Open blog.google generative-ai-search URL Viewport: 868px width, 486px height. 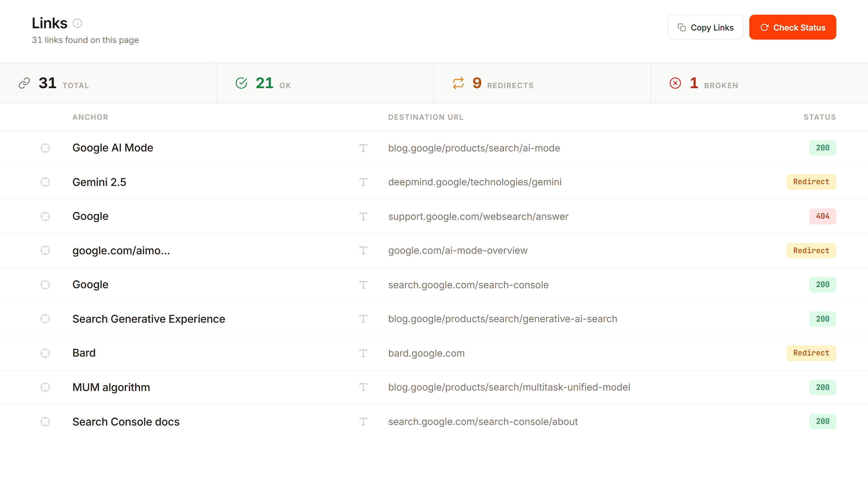(x=503, y=319)
